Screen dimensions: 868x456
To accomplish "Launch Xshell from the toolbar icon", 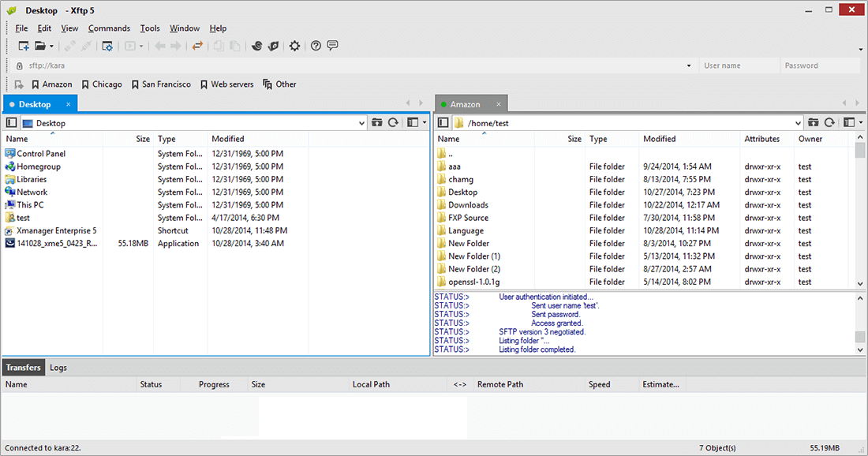I will coord(256,47).
